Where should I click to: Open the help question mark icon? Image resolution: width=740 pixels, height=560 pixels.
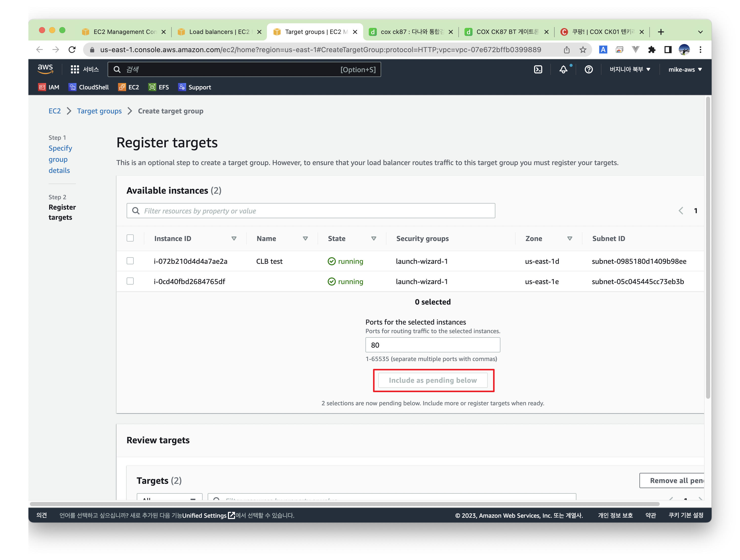point(589,69)
